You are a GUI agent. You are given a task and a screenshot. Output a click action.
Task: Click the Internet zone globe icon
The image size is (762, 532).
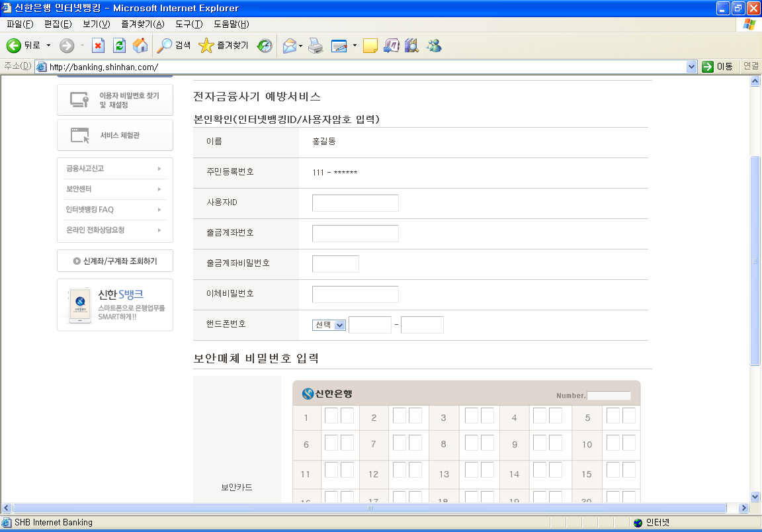coord(638,522)
